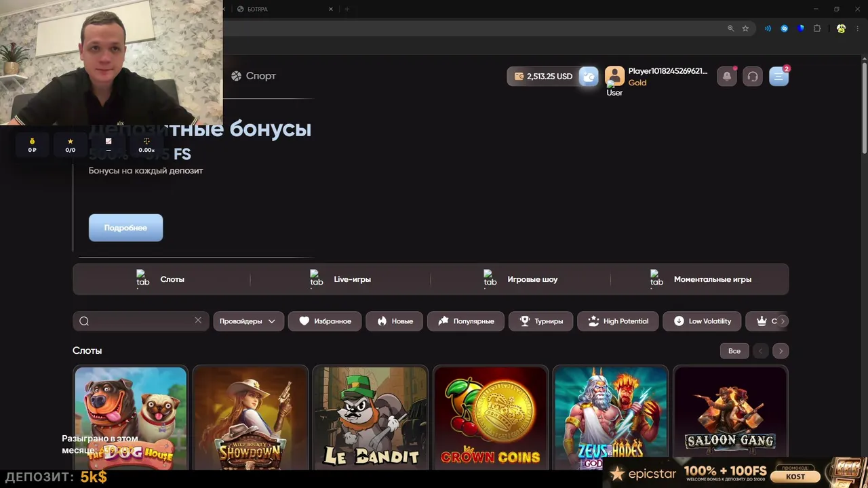Add a new browser tab
868x488 pixels.
[x=347, y=9]
